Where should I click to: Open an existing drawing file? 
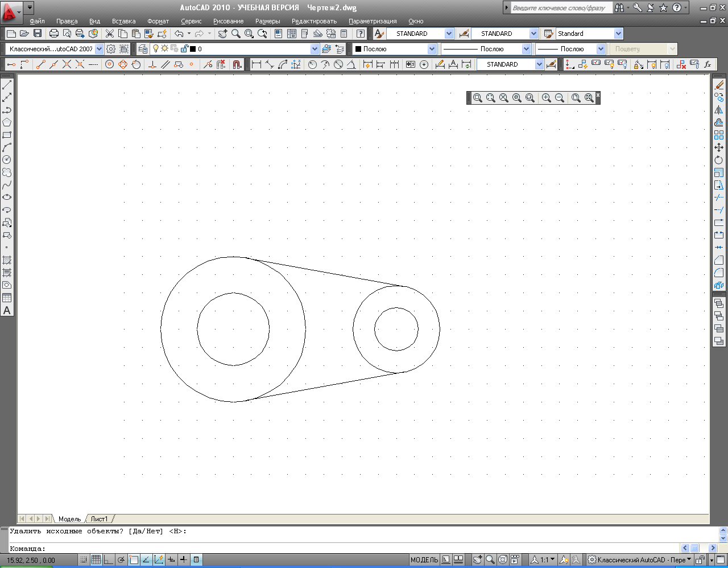(x=24, y=34)
